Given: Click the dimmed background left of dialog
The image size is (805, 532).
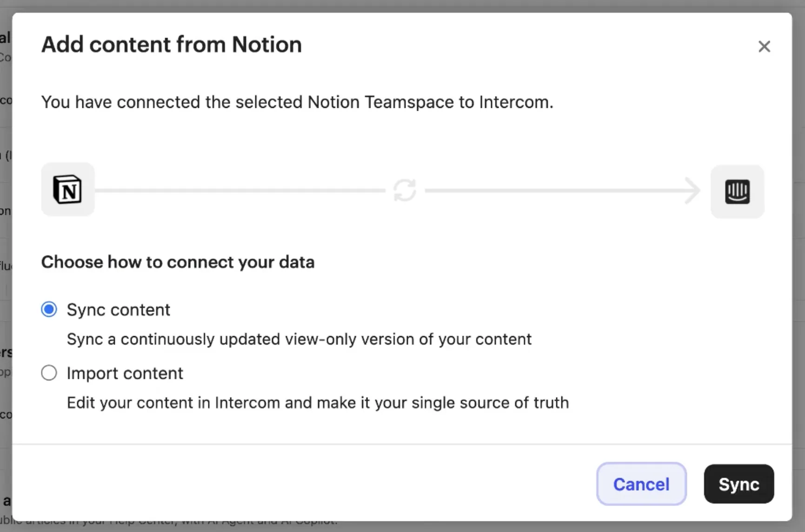Looking at the screenshot, I should (x=5, y=279).
